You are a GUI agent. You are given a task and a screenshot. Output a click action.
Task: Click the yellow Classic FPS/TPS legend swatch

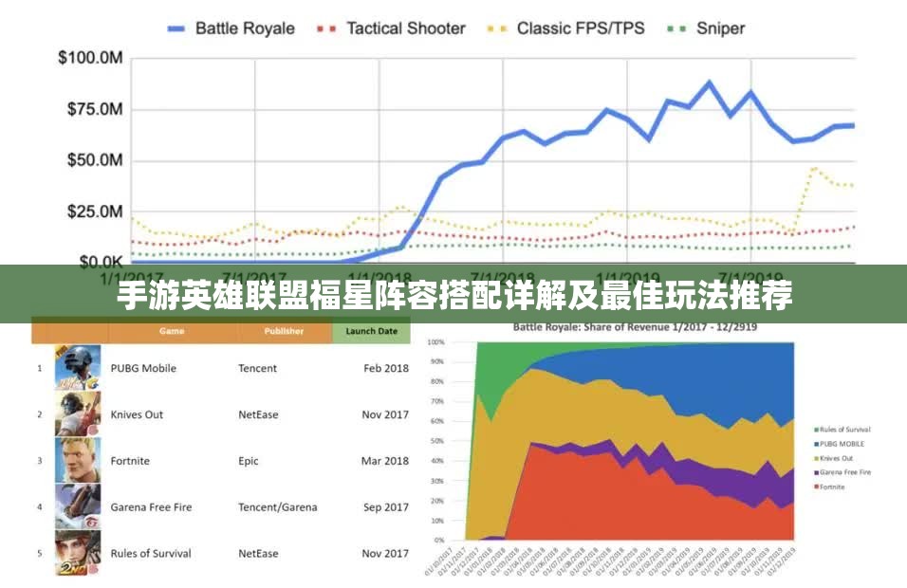(497, 28)
